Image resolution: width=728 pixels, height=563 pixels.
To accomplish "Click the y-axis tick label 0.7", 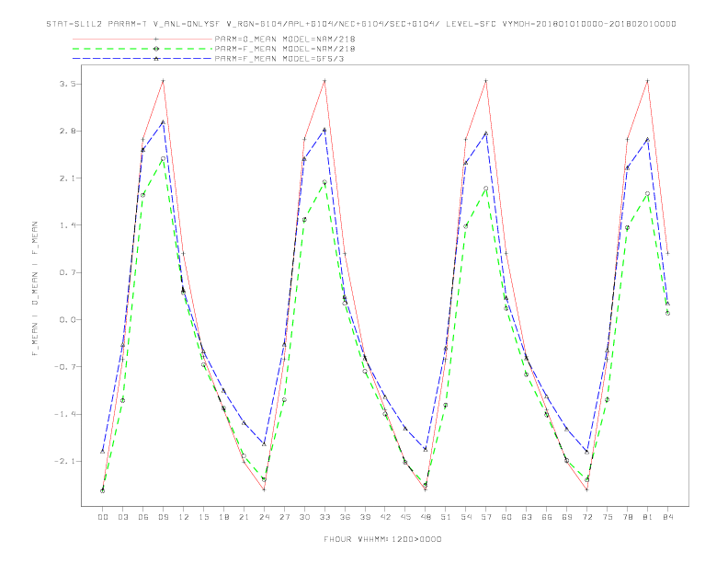I will (68, 272).
